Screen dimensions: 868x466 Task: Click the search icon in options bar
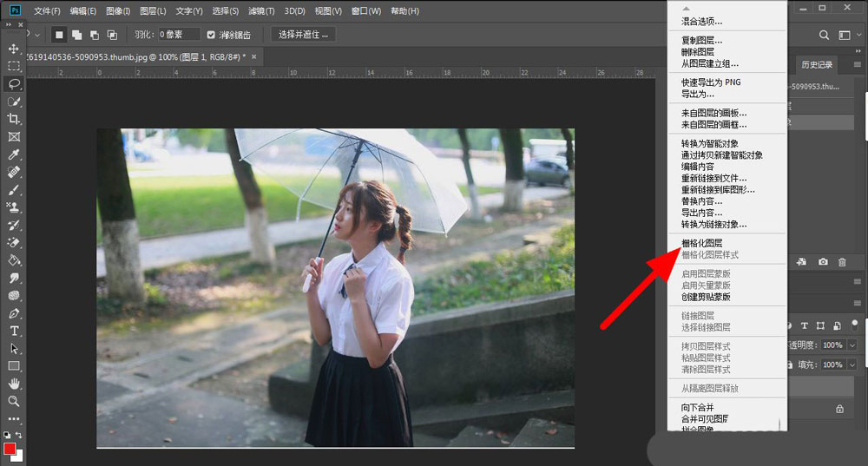[x=824, y=35]
